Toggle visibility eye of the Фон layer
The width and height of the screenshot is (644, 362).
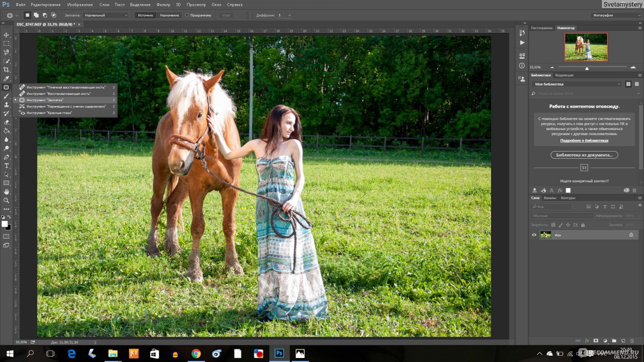coord(534,235)
